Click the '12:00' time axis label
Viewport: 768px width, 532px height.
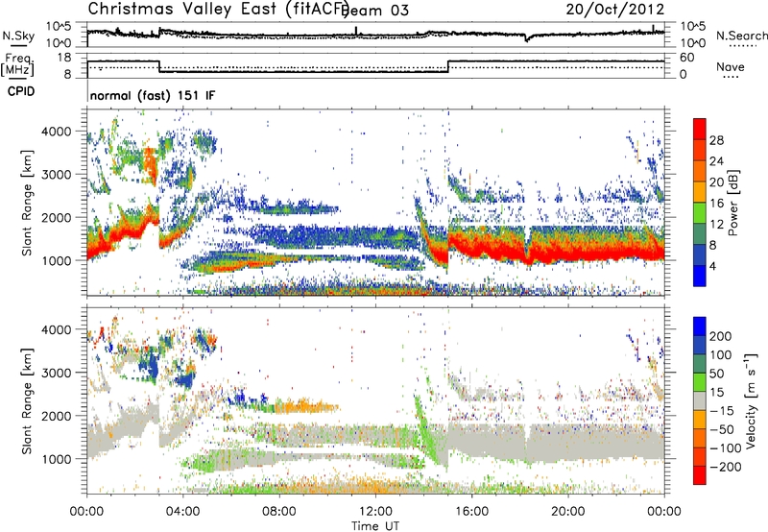pyautogui.click(x=375, y=512)
